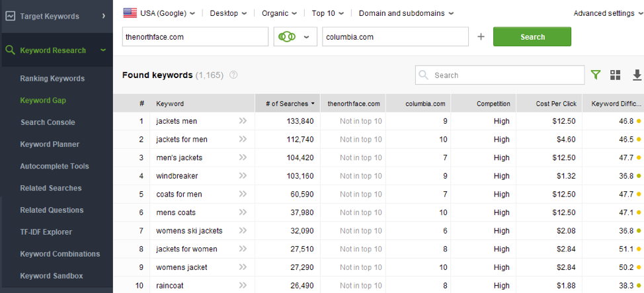Click help question mark beside Found keywords
The width and height of the screenshot is (644, 293).
click(233, 75)
